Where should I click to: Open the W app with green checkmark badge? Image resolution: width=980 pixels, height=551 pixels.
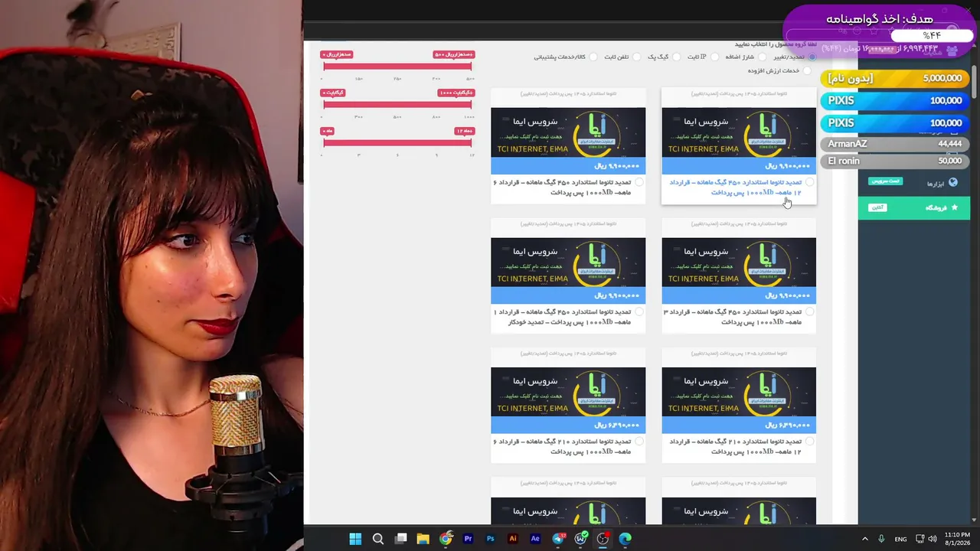click(x=580, y=539)
